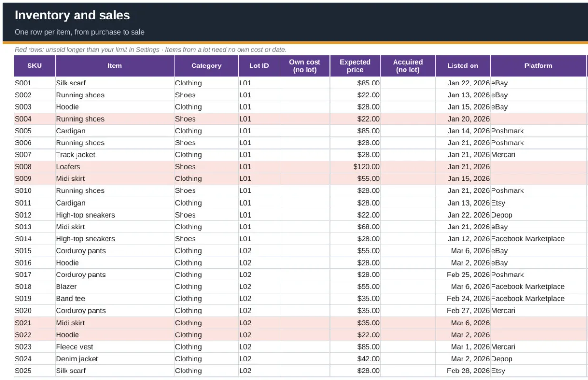This screenshot has height=380, width=588.
Task: Click the S001 Silk scarf item cell
Action: (115, 83)
